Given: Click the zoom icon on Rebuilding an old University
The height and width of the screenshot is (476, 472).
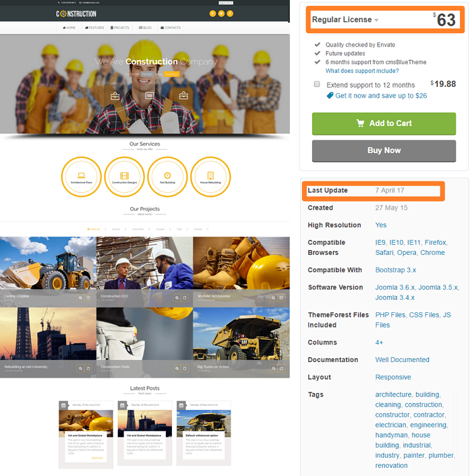Looking at the screenshot, I should 80,368.
